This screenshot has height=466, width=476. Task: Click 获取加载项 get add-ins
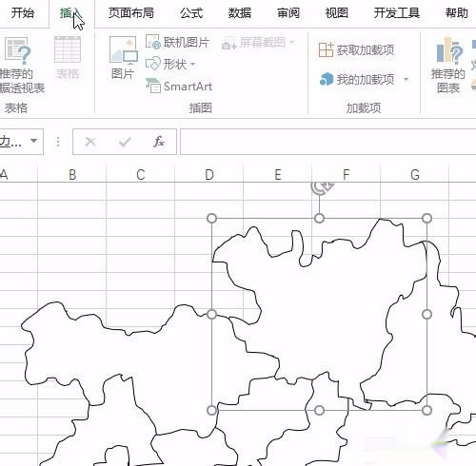pos(356,49)
